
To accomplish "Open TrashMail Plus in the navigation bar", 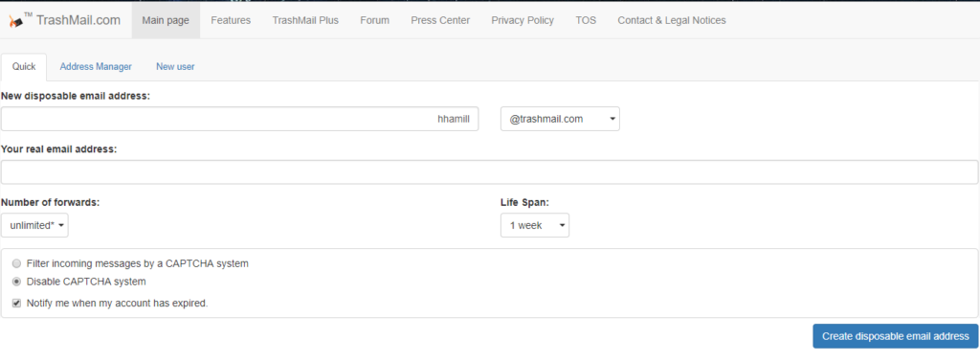I will [305, 20].
